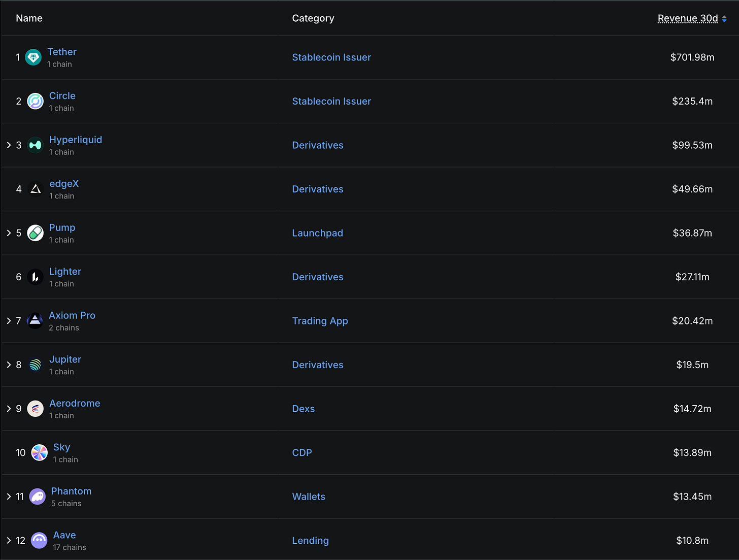This screenshot has width=739, height=560.
Task: Click the Tether logo icon
Action: [x=33, y=57]
